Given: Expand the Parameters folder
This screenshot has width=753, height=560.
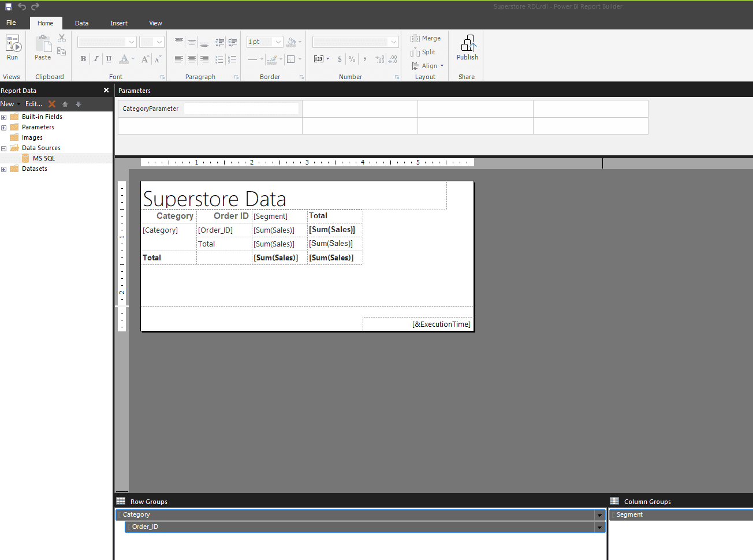Looking at the screenshot, I should click(4, 126).
